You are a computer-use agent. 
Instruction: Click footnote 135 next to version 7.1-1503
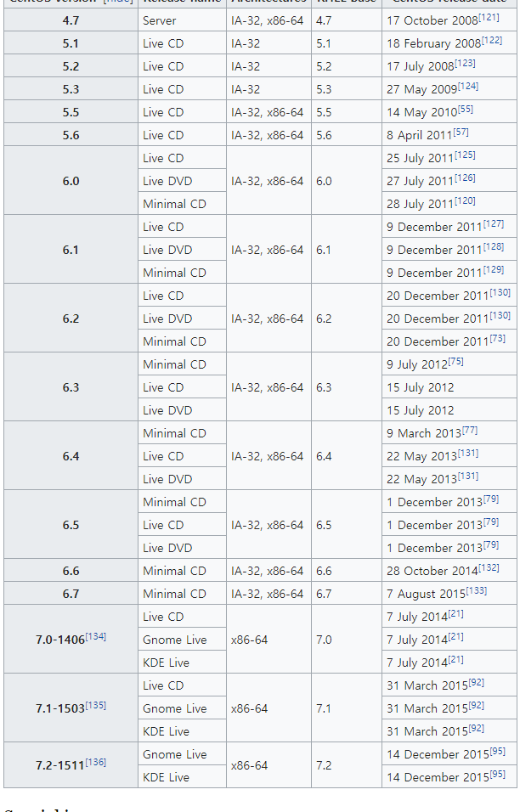coord(96,705)
